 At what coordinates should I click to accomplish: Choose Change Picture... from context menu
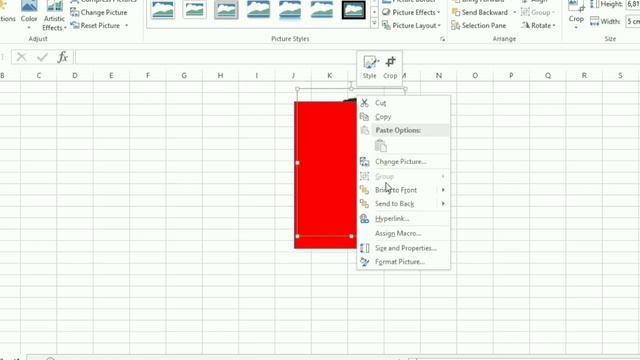403,162
